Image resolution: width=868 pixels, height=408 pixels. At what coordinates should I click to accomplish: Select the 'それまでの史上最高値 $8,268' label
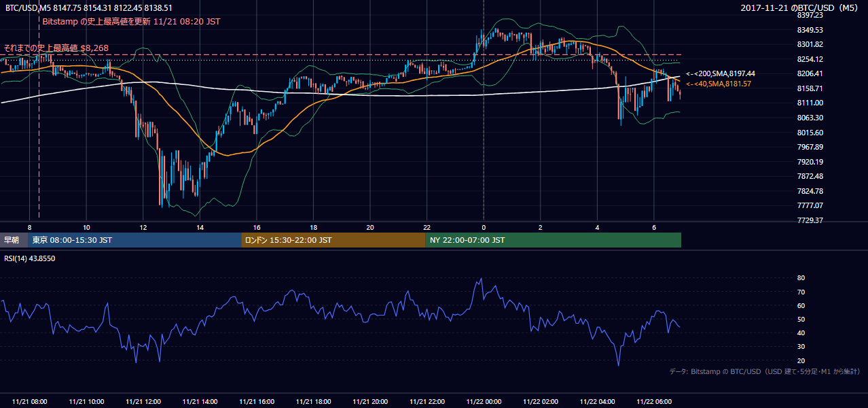click(x=56, y=48)
